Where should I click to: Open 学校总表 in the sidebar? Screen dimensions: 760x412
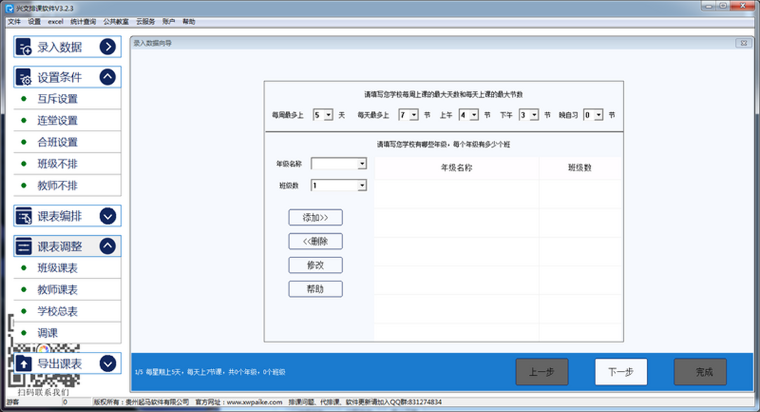[67, 311]
